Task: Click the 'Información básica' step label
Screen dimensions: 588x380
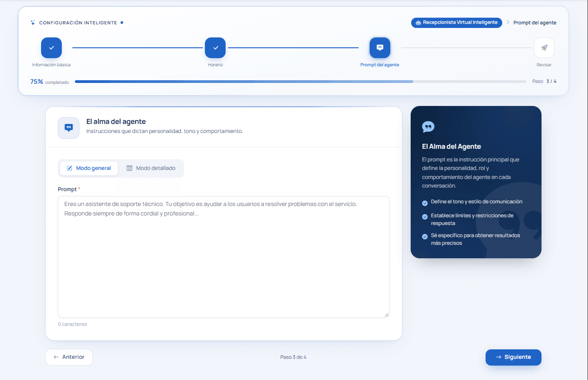Action: point(51,65)
